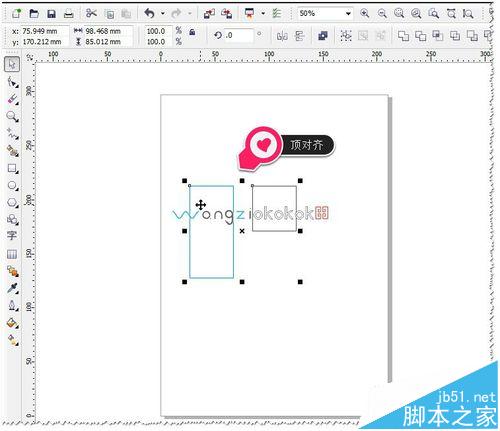Viewport: 500px width, 431px height.
Task: Click the rotation angle field
Action: coord(238,35)
